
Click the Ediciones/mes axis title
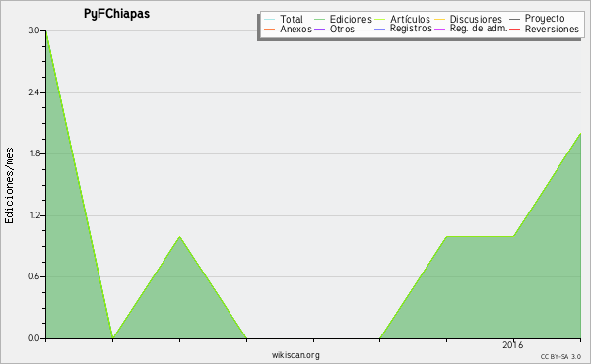click(9, 185)
